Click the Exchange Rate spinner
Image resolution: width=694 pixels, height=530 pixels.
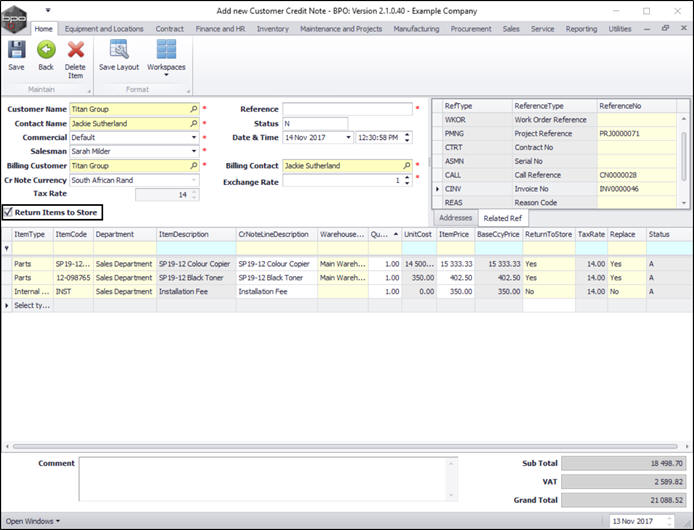click(407, 180)
